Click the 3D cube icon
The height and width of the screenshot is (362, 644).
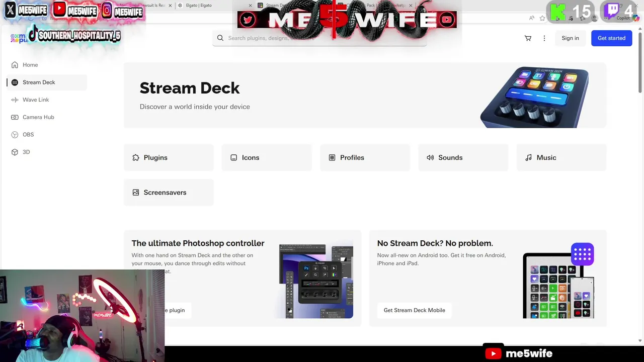[x=15, y=152]
